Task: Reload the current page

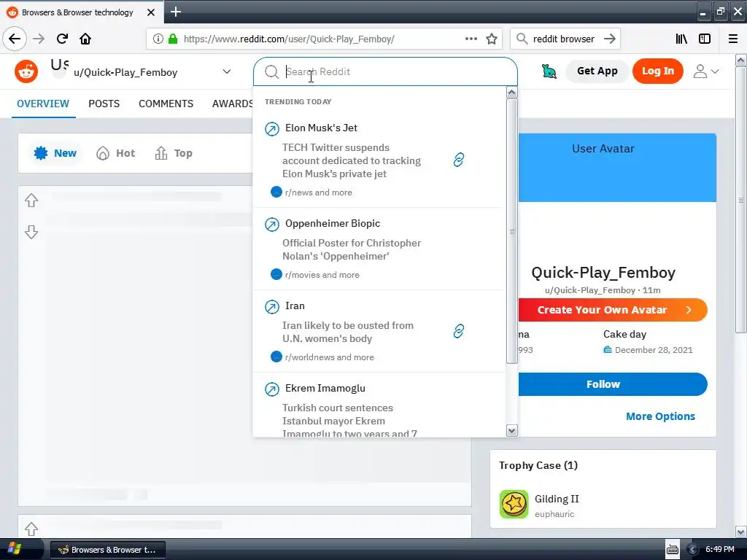Action: [62, 39]
